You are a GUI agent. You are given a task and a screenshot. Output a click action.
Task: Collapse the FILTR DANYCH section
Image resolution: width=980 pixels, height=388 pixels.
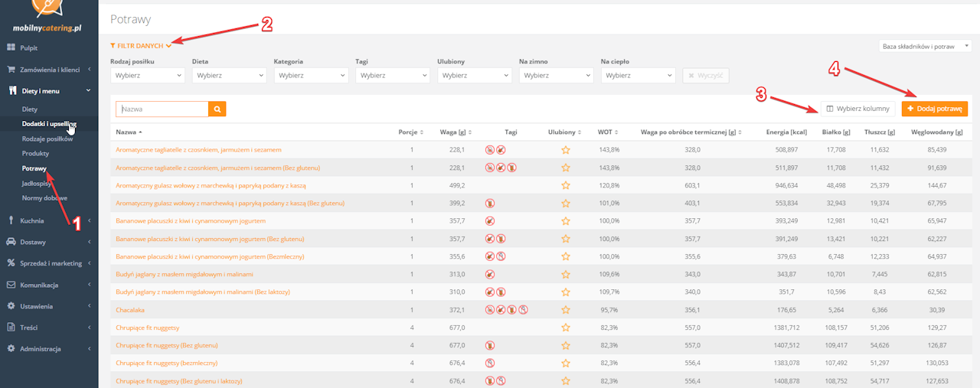(141, 46)
